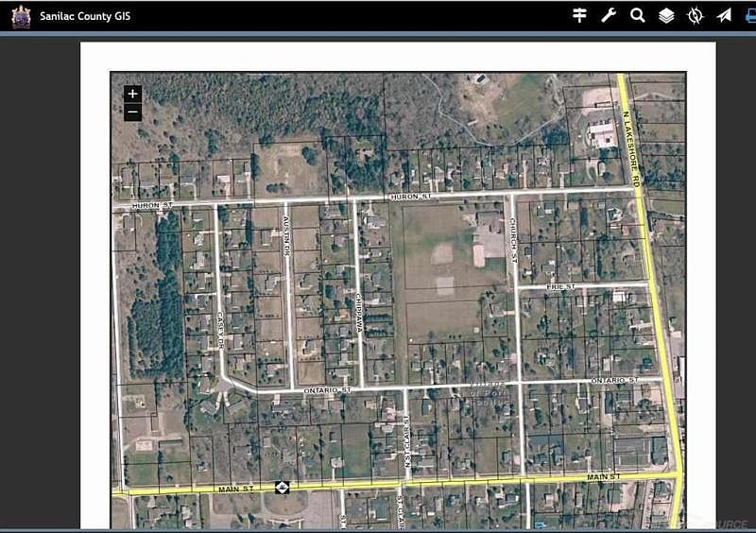Click the Sanilac County crest logo

coord(21,17)
